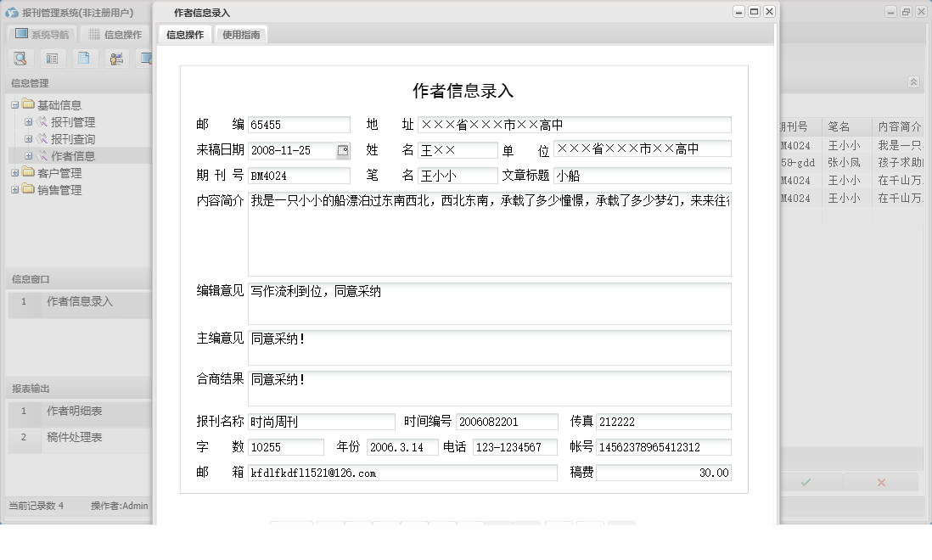Expand the 销售管理 tree node
The height and width of the screenshot is (560, 932).
[14, 189]
